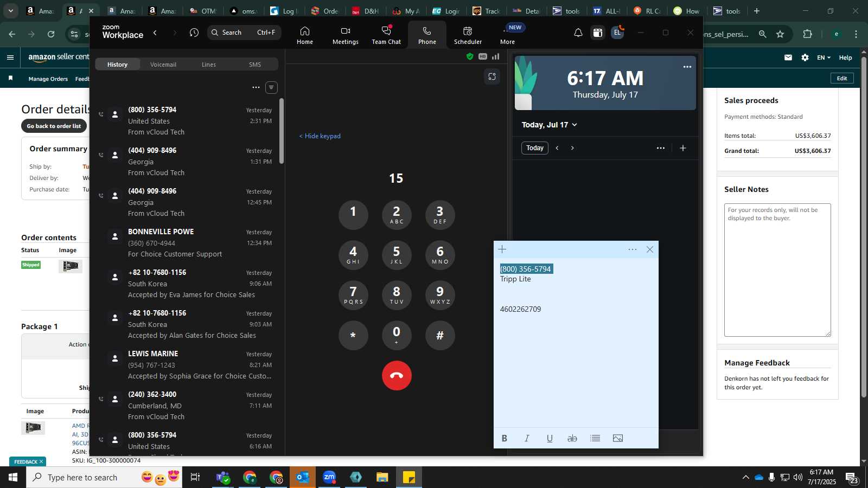Image resolution: width=868 pixels, height=488 pixels.
Task: Click Edit button in Amazon page
Action: pos(842,78)
